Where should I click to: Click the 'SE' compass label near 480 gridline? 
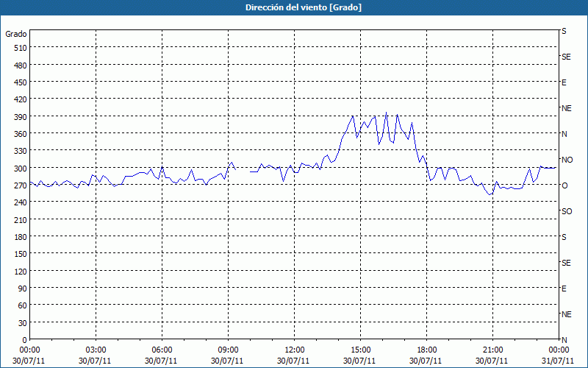[x=566, y=57]
